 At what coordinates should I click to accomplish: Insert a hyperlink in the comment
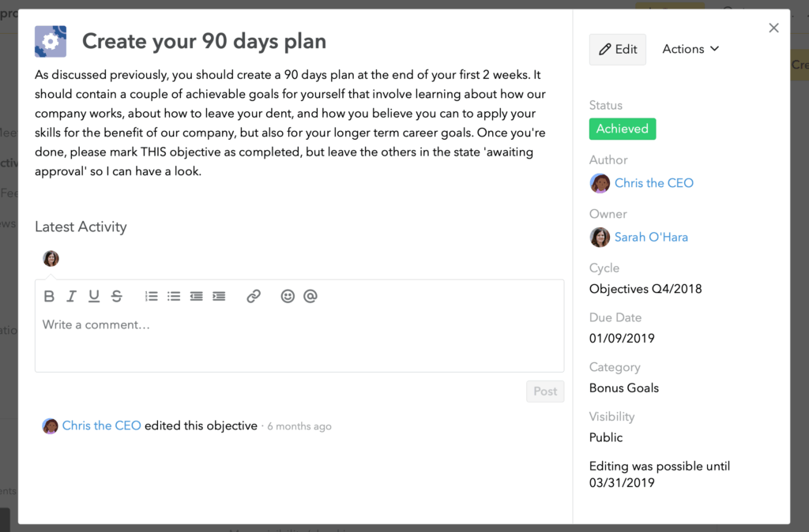[x=254, y=296]
